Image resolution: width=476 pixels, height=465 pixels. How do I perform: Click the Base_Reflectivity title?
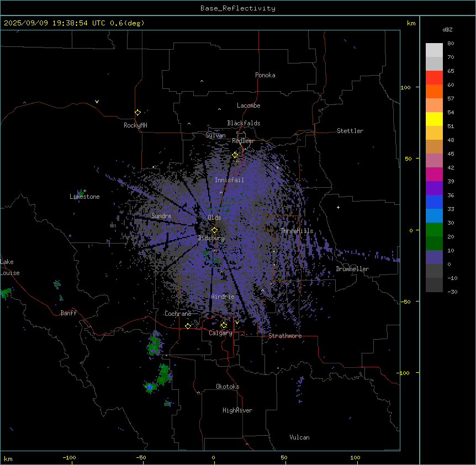tap(238, 8)
